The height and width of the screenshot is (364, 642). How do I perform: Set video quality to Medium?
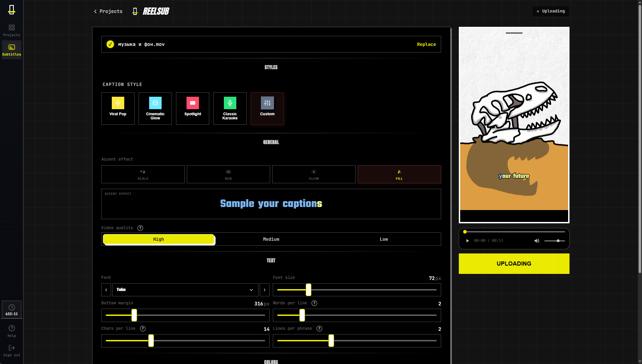point(271,239)
